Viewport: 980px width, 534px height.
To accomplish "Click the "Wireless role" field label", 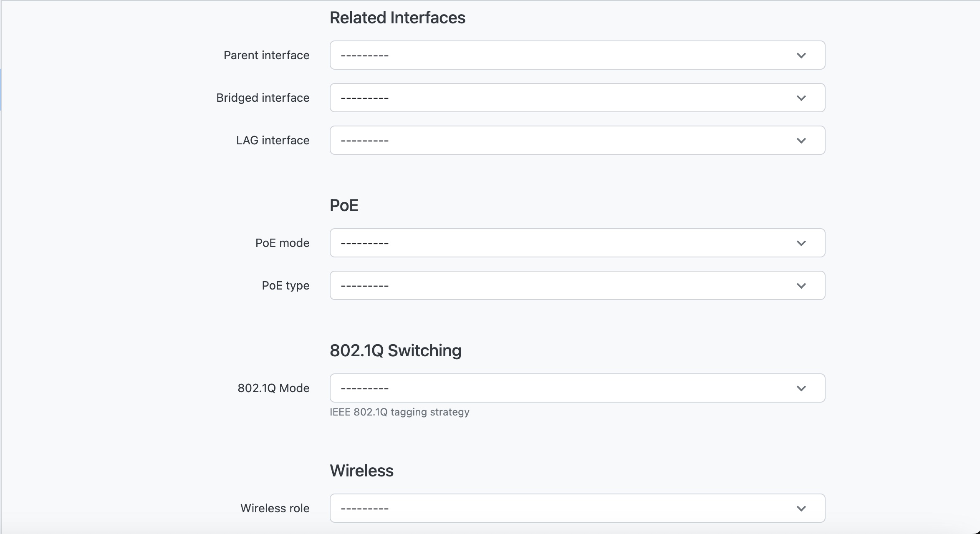I will point(275,508).
